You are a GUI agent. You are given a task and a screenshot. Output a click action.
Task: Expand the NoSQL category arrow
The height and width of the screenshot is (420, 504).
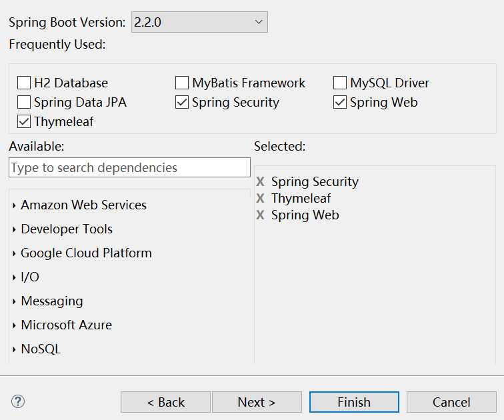(x=14, y=349)
